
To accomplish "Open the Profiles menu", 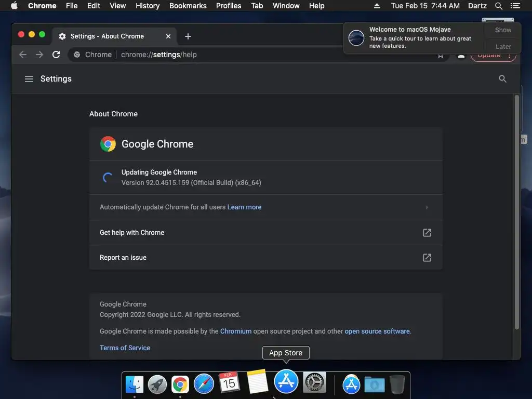I will pyautogui.click(x=229, y=6).
